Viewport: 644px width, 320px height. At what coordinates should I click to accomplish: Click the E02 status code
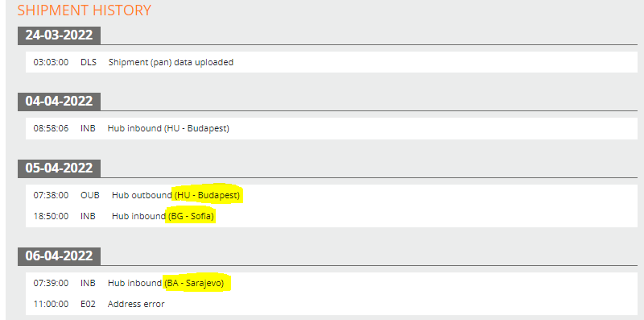click(x=88, y=305)
